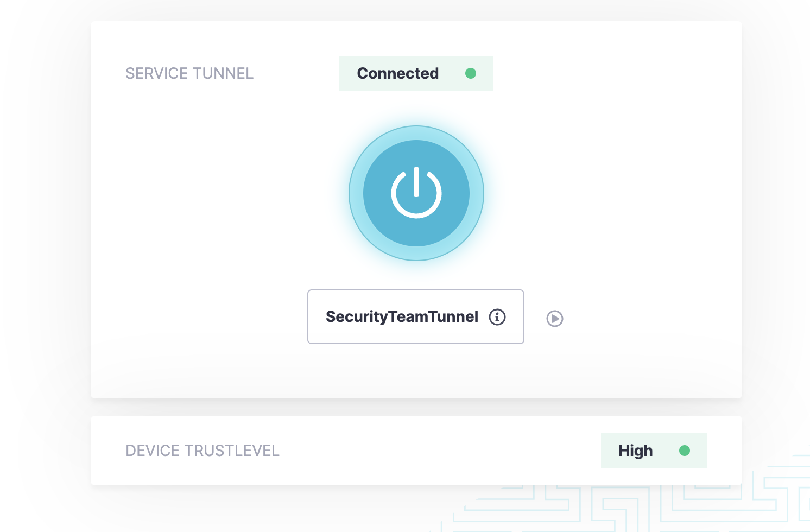
Task: Click the SecurityTeamTunnel name text
Action: [x=402, y=317]
